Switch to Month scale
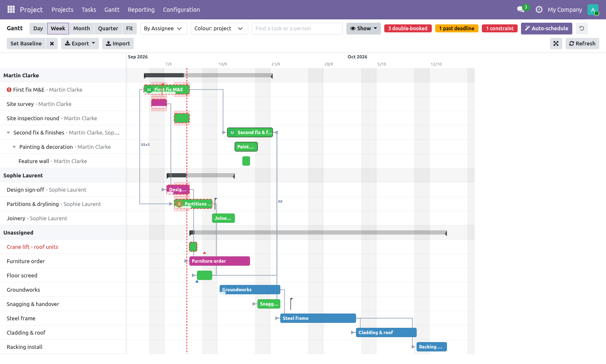Screen dimensions: 606x364 82,29
